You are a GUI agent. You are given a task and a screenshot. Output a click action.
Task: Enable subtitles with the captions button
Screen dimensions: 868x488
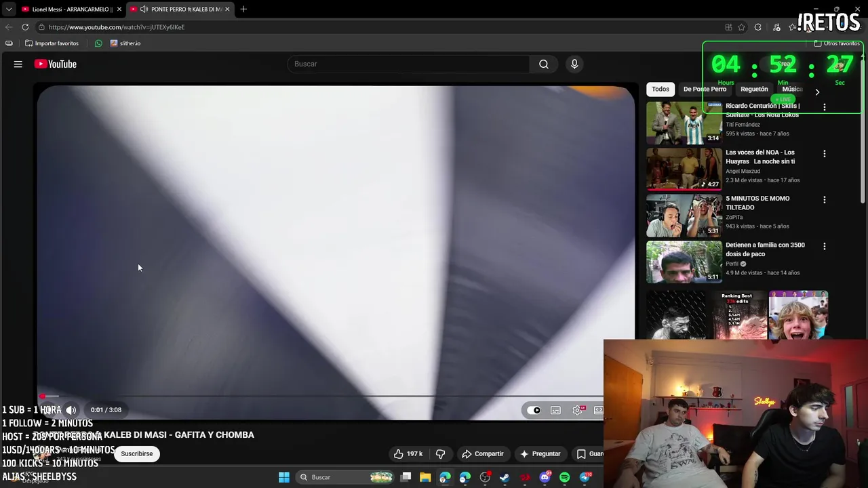556,410
